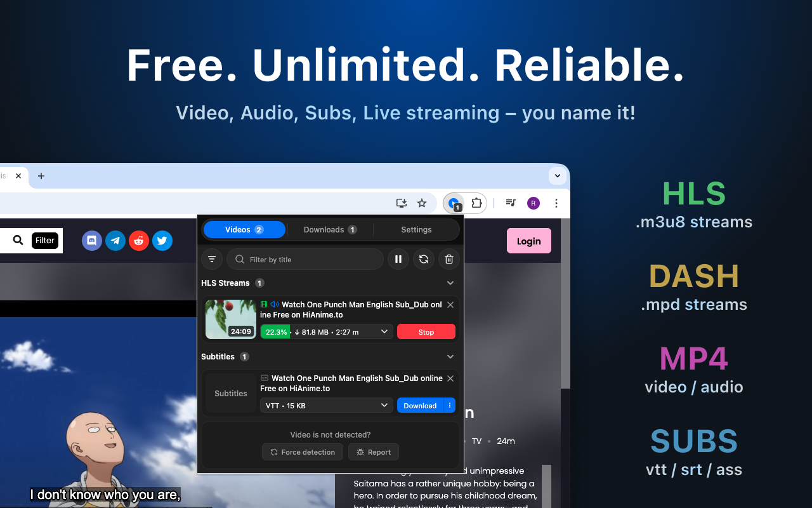Close the current browser tab

tap(19, 176)
